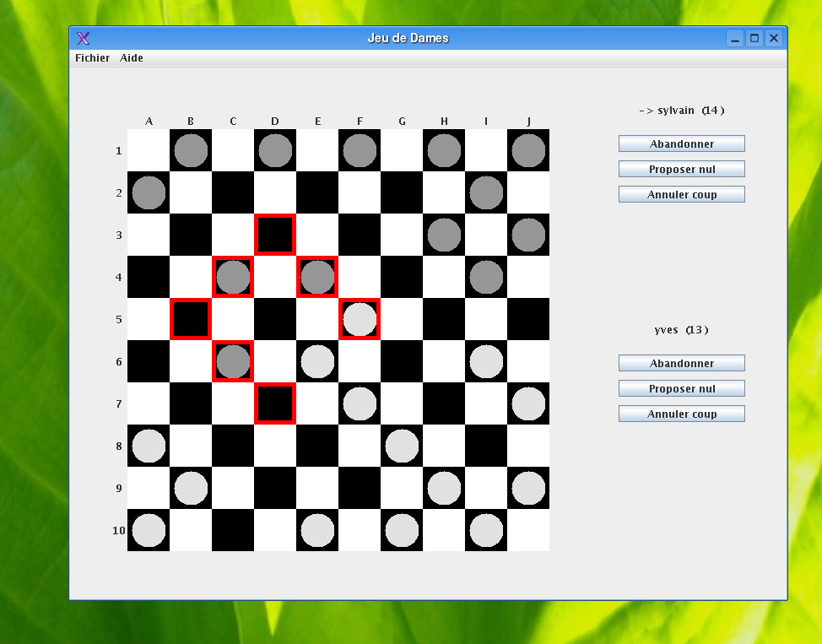Select the light piece on square A10
This screenshot has height=644, width=822.
(149, 530)
